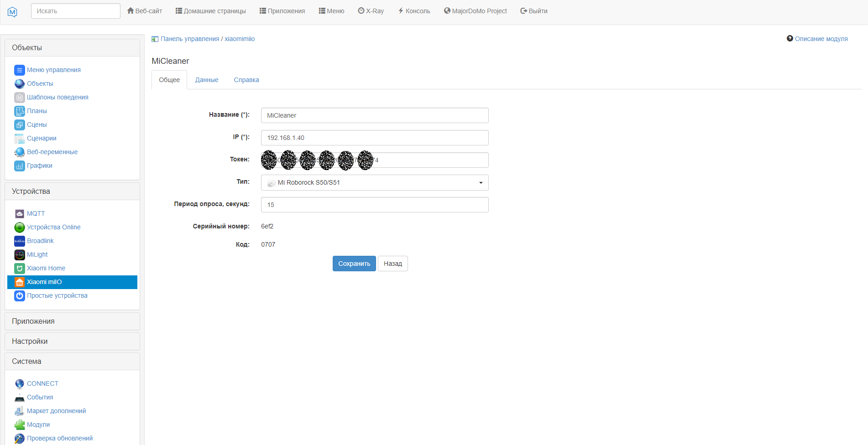This screenshot has height=445, width=868.
Task: Click the Xiaomi miIO orange house icon
Action: [x=19, y=282]
